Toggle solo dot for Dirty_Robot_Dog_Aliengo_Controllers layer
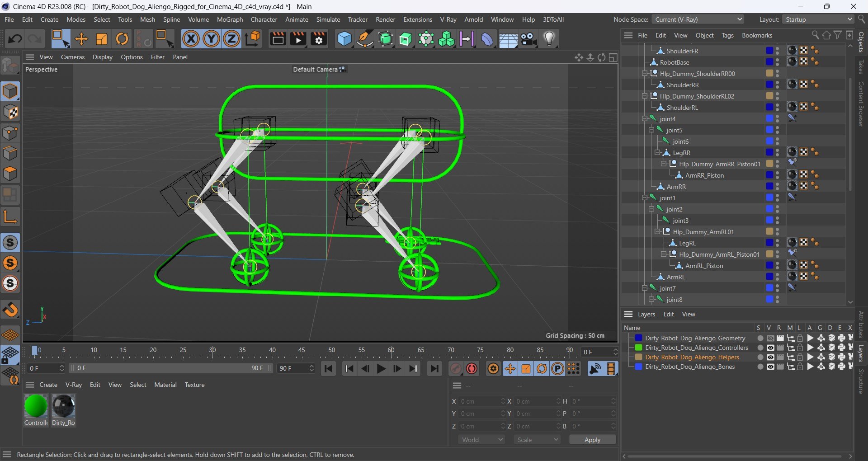This screenshot has height=461, width=868. coord(760,348)
